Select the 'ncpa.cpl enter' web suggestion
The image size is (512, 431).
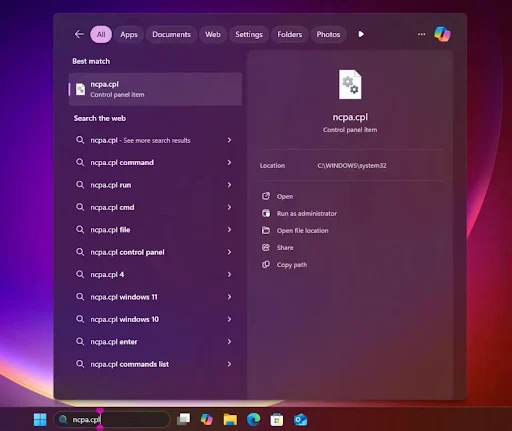155,342
